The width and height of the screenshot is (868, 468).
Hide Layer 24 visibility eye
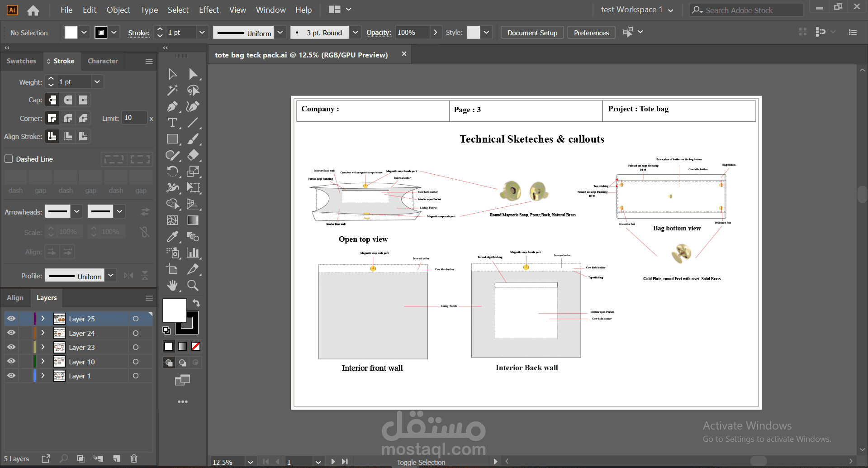pyautogui.click(x=11, y=333)
